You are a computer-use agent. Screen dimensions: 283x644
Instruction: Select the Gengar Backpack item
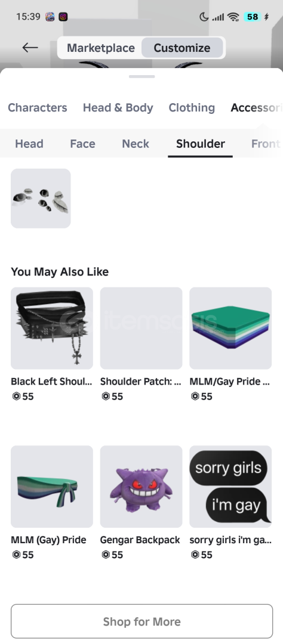[x=141, y=487]
